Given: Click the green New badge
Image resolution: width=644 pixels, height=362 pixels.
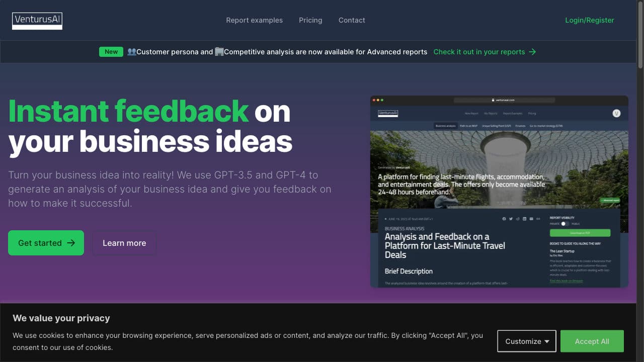Looking at the screenshot, I should click(x=111, y=52).
